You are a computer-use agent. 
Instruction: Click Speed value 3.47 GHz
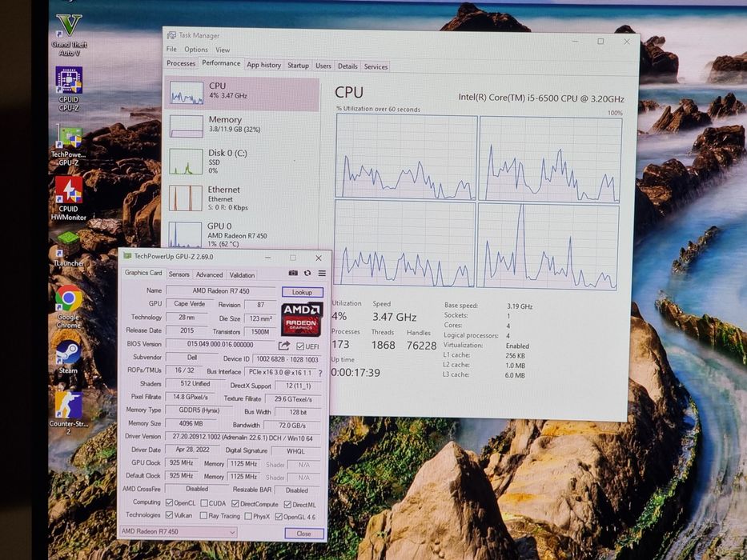click(x=395, y=317)
